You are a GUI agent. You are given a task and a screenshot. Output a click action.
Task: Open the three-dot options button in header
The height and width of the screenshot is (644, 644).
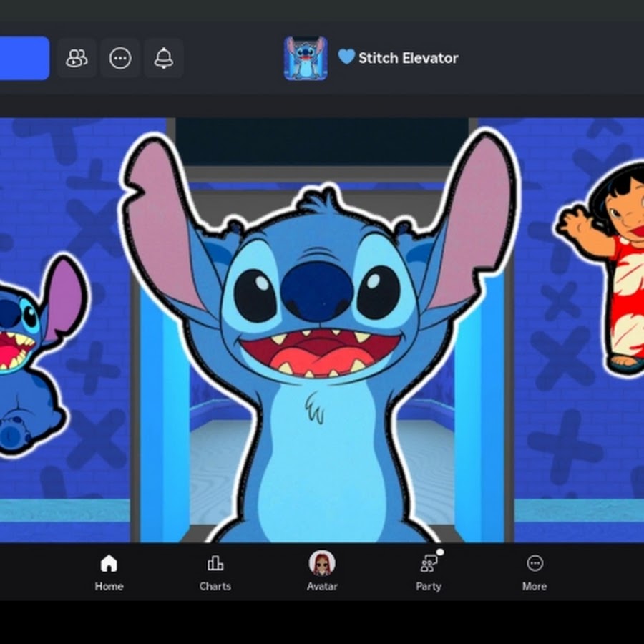coord(120,58)
